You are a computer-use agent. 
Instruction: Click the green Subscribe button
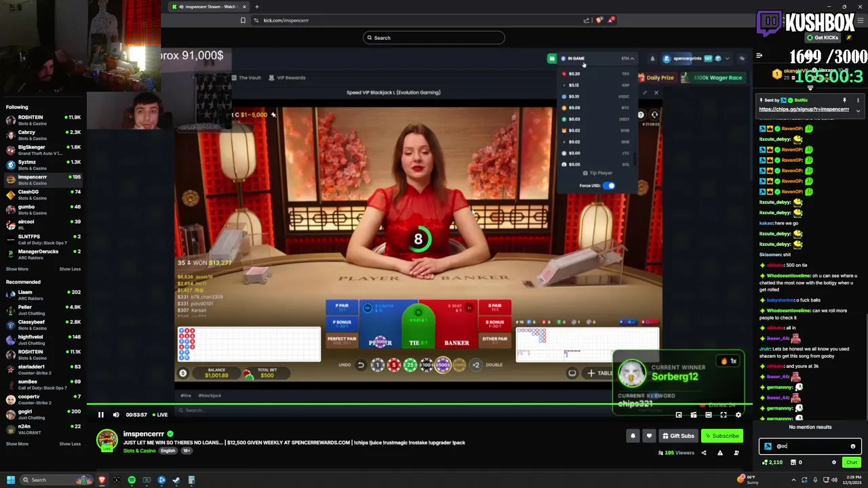[x=722, y=436]
